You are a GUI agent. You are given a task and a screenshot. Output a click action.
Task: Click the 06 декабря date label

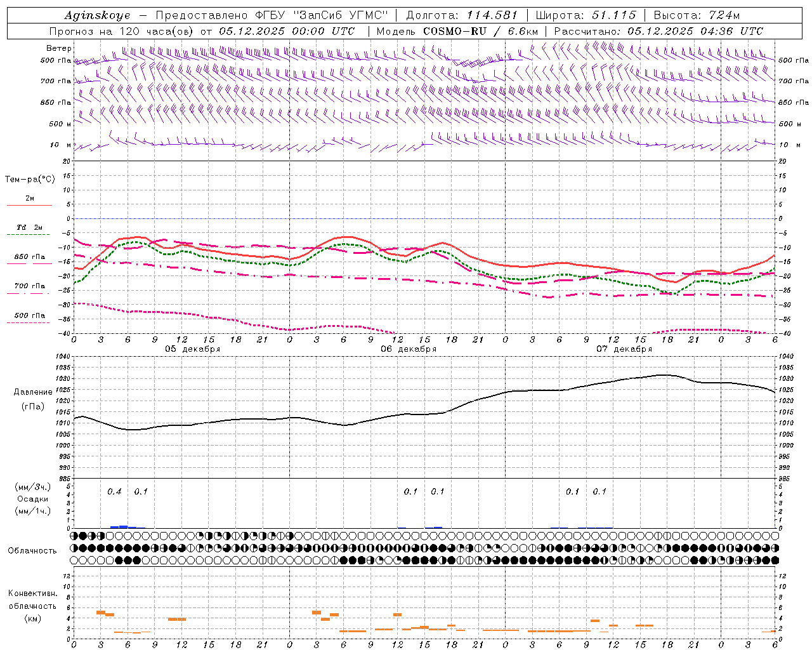(x=409, y=349)
